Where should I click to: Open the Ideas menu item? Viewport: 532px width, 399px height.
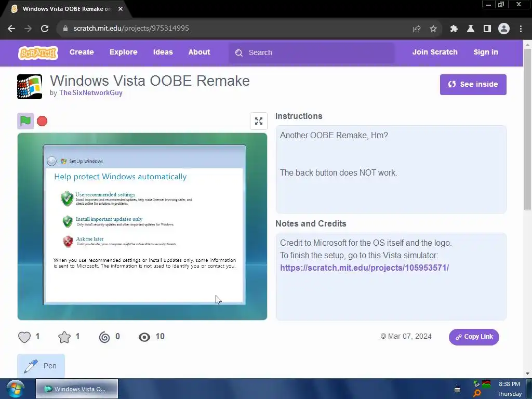point(163,52)
